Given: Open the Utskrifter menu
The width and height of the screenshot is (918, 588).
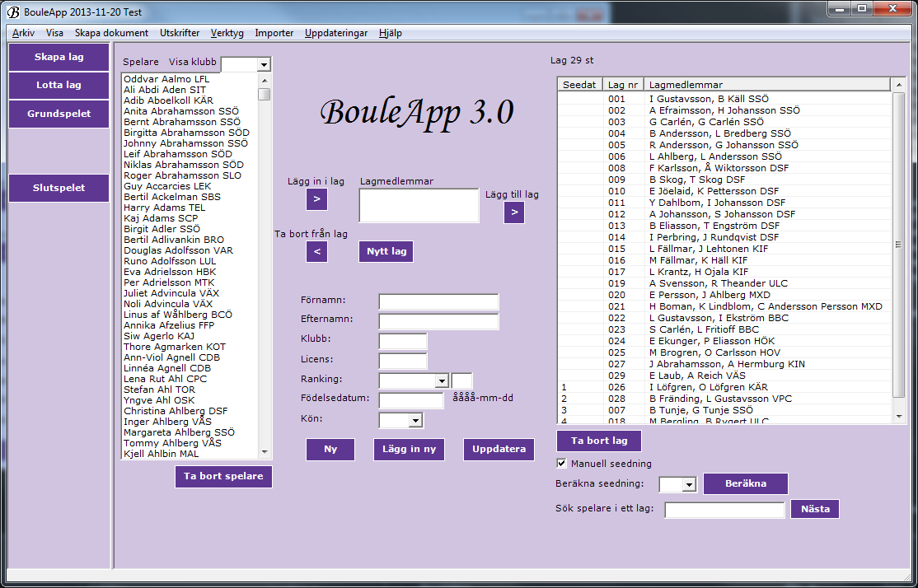Looking at the screenshot, I should 180,33.
